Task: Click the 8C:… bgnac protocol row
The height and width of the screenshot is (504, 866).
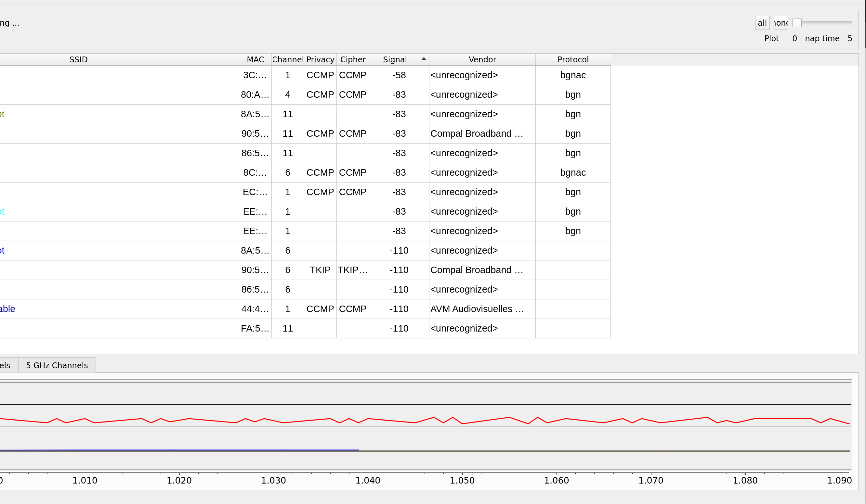Action: coord(572,173)
